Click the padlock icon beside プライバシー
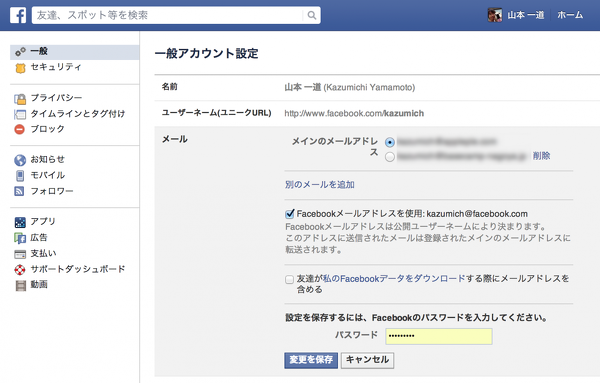The height and width of the screenshot is (383, 600). coord(20,99)
